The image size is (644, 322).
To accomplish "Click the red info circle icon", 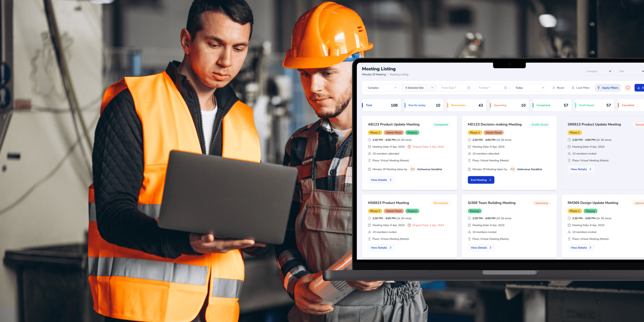I will pyautogui.click(x=628, y=88).
